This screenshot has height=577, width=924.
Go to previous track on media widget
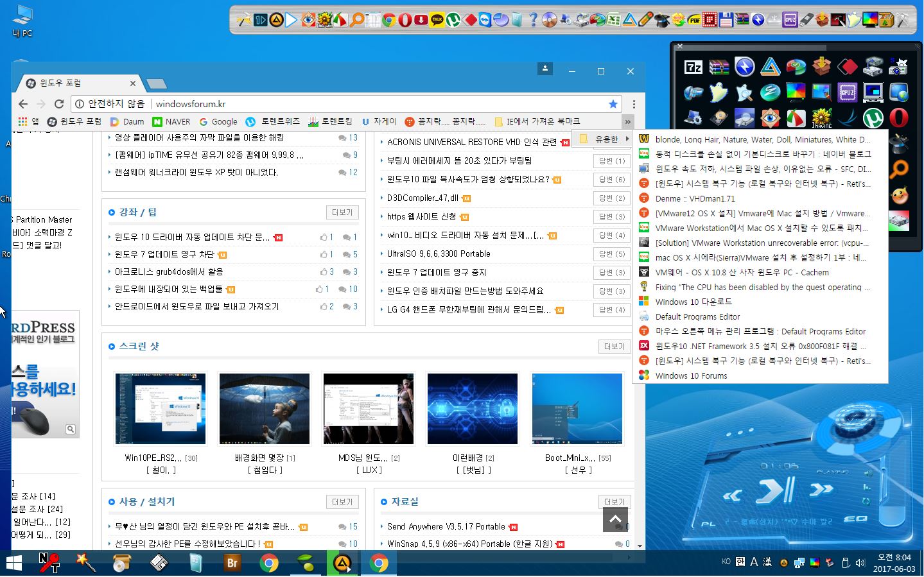click(733, 495)
